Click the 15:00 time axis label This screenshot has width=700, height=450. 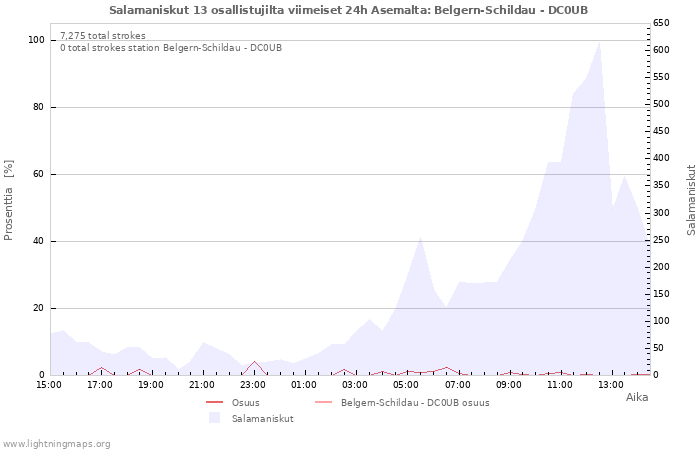click(x=49, y=384)
